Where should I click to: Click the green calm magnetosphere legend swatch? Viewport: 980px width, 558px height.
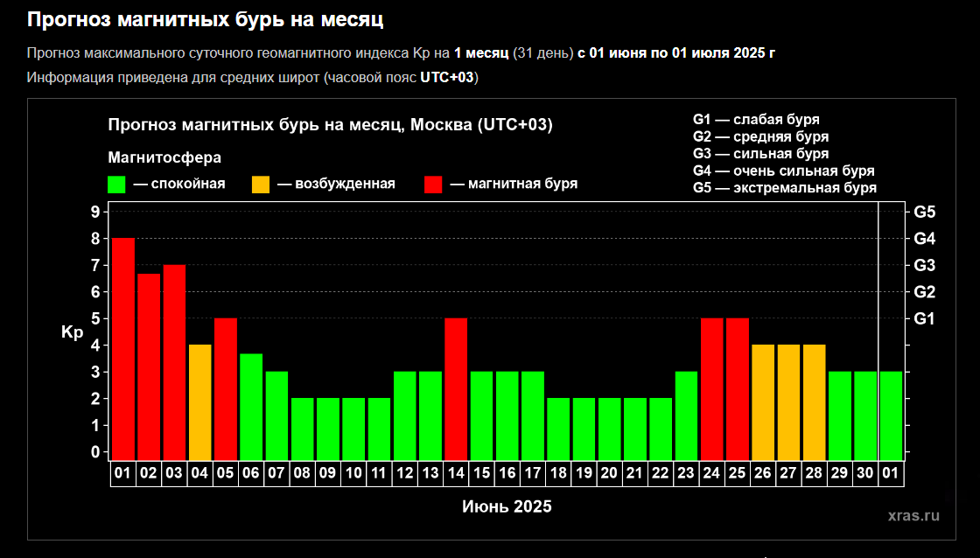pos(117,185)
